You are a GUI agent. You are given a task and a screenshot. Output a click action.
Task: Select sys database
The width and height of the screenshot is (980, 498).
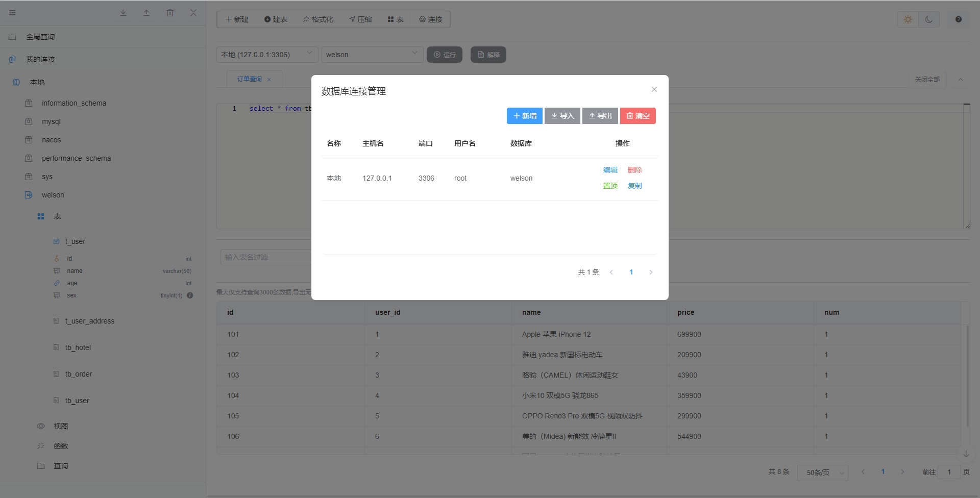(x=47, y=177)
